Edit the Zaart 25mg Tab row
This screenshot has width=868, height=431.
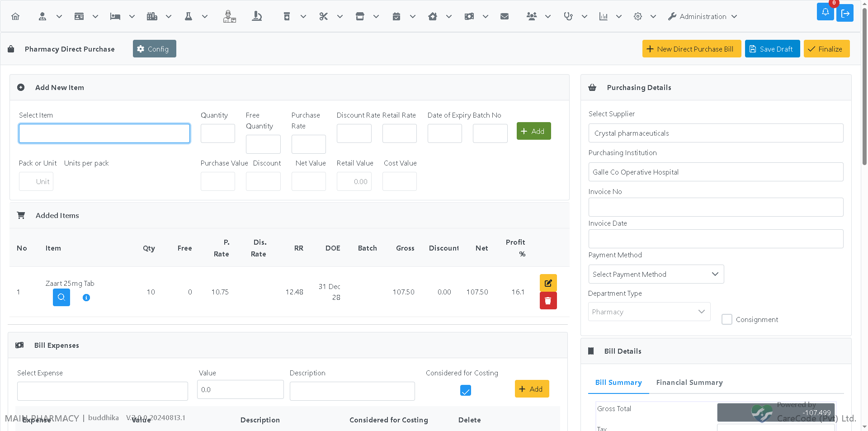click(548, 283)
